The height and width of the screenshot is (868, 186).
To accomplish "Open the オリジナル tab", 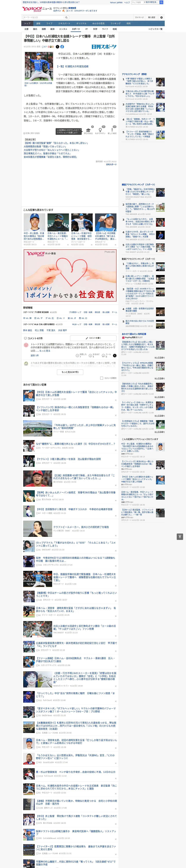I will (x=81, y=24).
